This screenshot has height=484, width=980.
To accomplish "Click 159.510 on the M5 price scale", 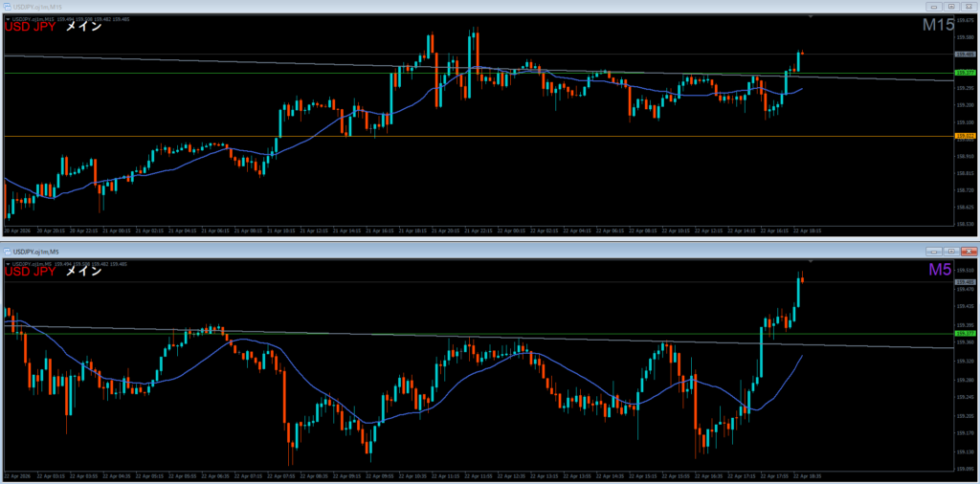I will click(967, 271).
